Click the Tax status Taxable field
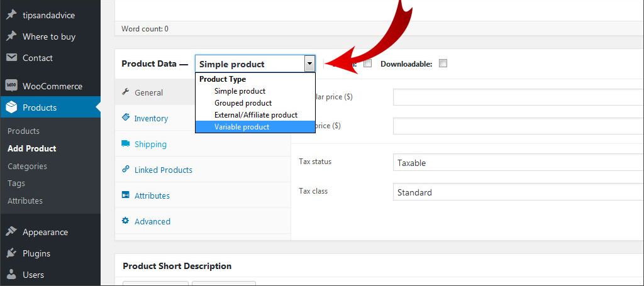The width and height of the screenshot is (644, 286). (517, 163)
